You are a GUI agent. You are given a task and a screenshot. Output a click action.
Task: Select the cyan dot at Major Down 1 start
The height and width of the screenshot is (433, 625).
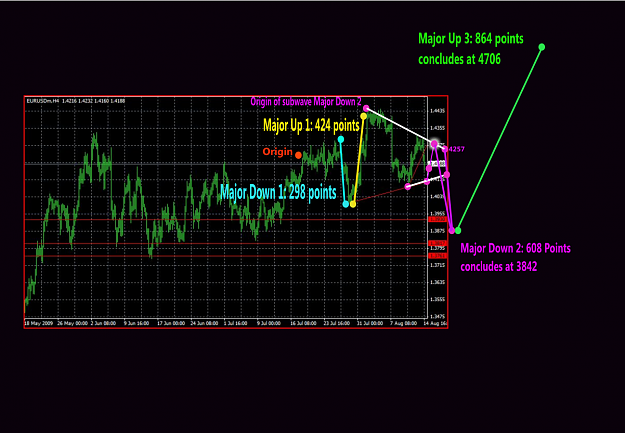341,139
